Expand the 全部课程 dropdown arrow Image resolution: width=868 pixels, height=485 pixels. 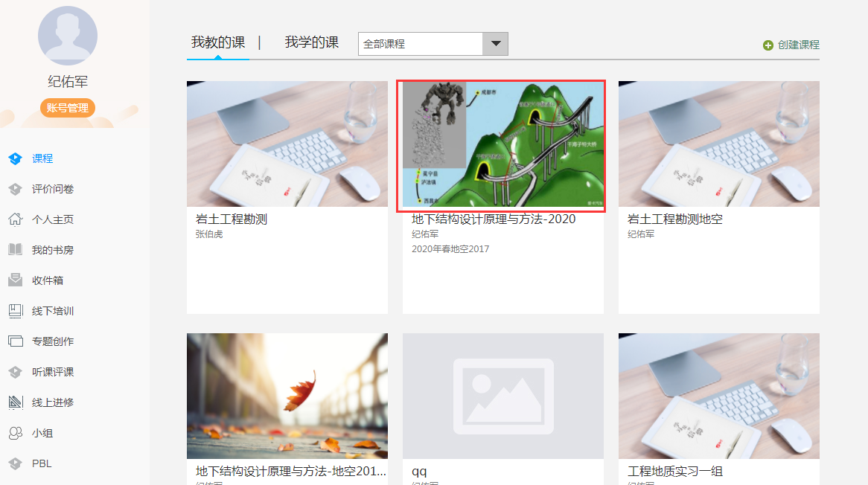(495, 44)
